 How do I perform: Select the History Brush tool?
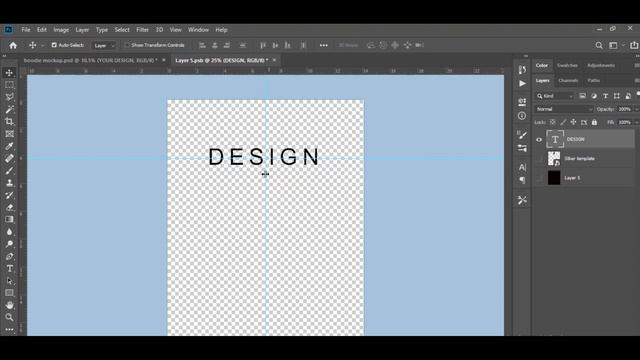point(9,195)
